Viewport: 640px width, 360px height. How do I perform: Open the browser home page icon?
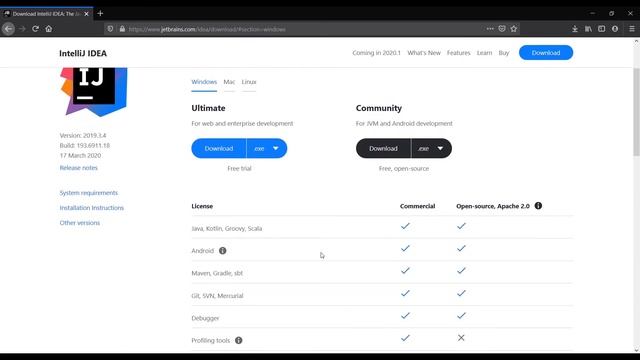[x=49, y=29]
